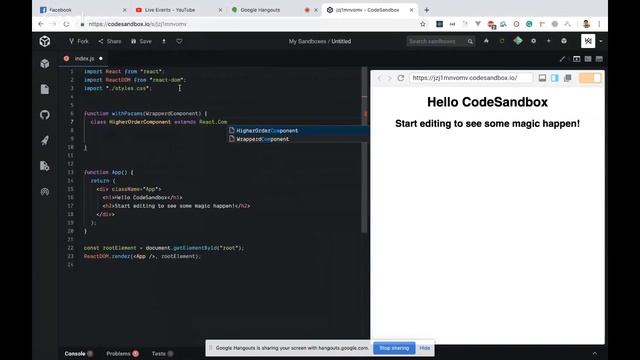
Task: Click the browser address bar URL
Action: 138,24
